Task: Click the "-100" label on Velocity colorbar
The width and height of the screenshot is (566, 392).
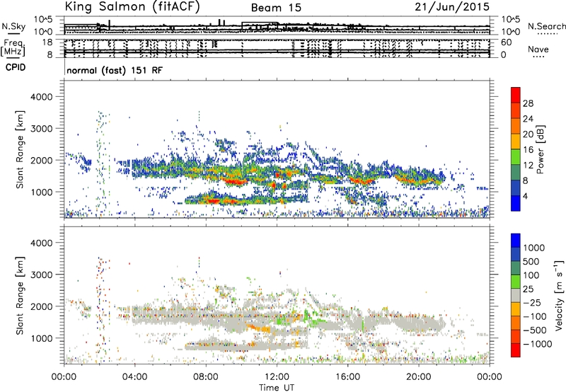Action: (x=535, y=316)
